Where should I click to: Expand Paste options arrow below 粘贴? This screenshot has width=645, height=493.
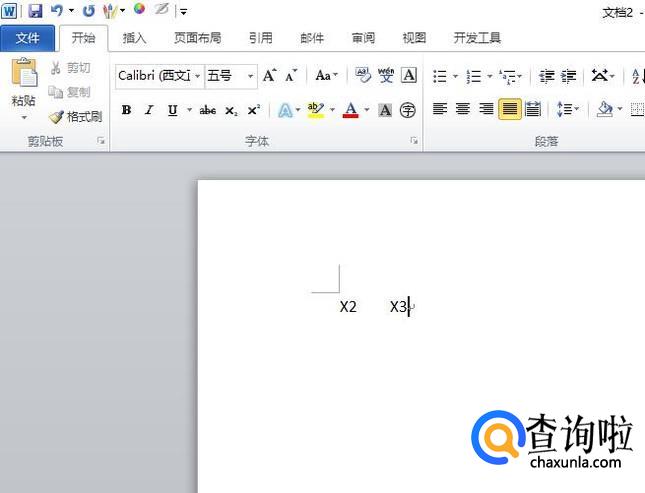point(24,118)
